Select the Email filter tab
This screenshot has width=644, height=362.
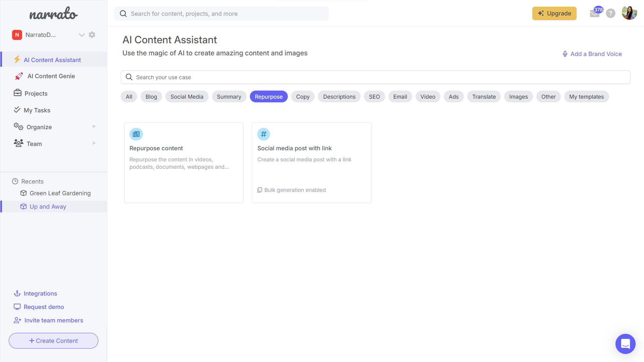tap(400, 97)
